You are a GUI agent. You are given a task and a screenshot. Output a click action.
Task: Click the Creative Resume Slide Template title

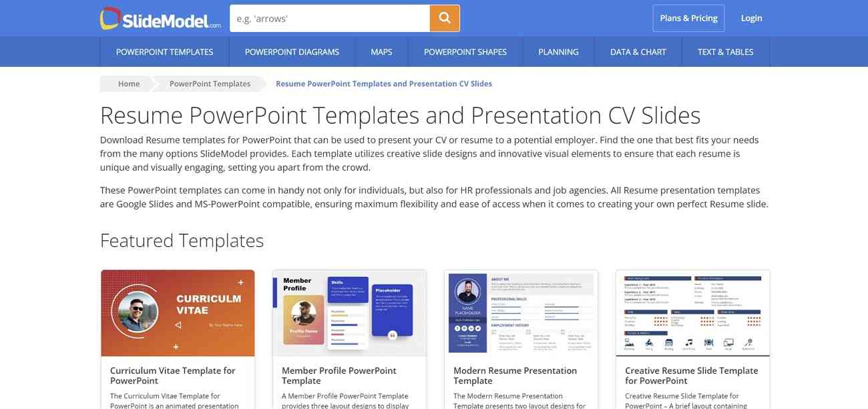(691, 376)
